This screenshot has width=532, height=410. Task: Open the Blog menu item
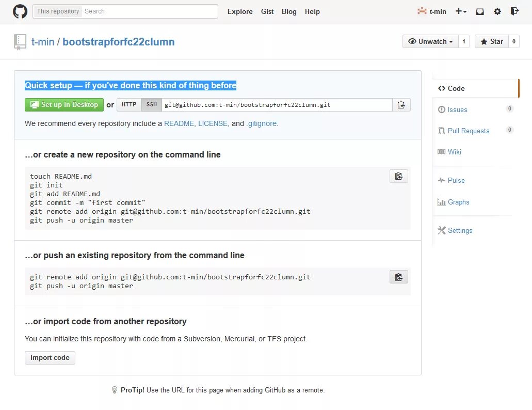tap(289, 11)
